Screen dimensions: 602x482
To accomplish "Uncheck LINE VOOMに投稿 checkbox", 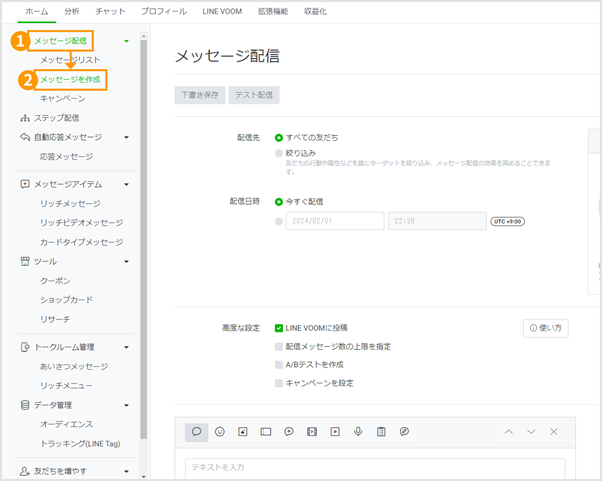I will coord(279,328).
